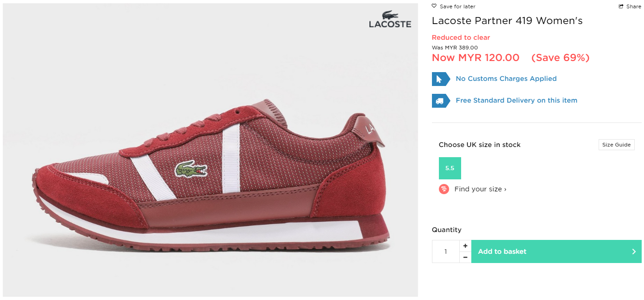Click the red Find your size icon

click(444, 189)
